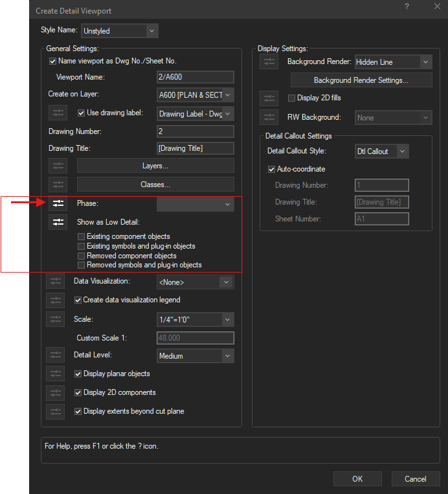Uncheck the Auto-coordinate option
448x494 pixels.
tap(272, 169)
